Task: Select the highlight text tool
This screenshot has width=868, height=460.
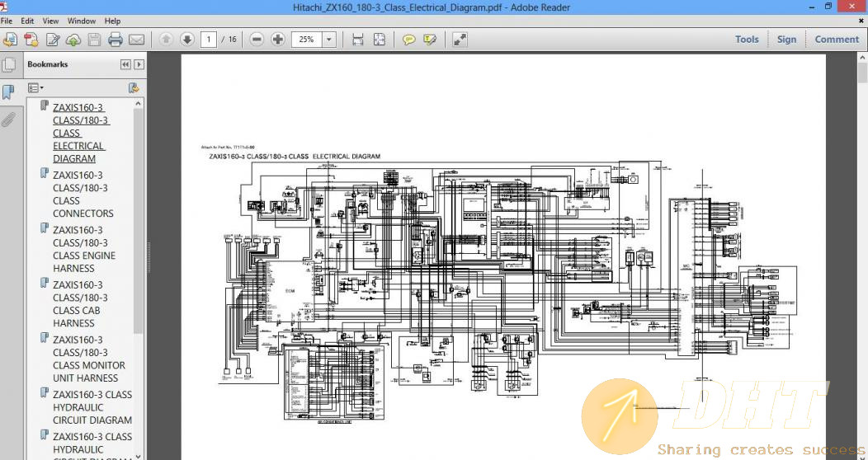Action: click(430, 40)
